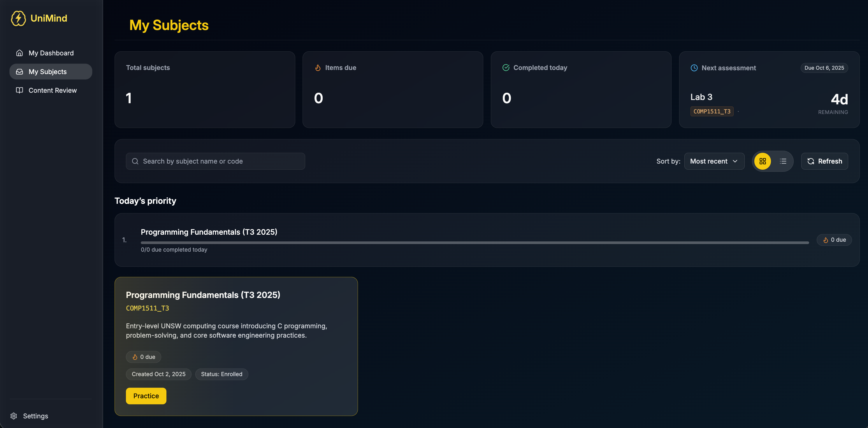
Task: Click the clock icon in Next assessment
Action: [x=694, y=68]
